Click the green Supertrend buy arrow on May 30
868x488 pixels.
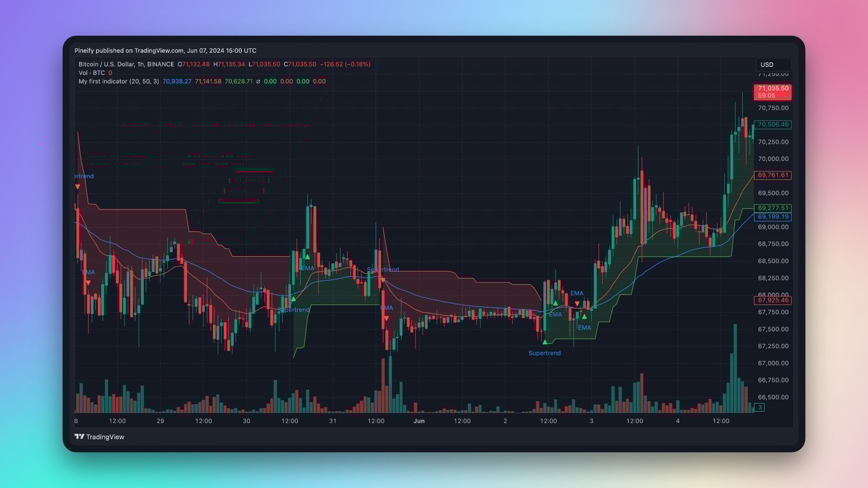point(293,299)
